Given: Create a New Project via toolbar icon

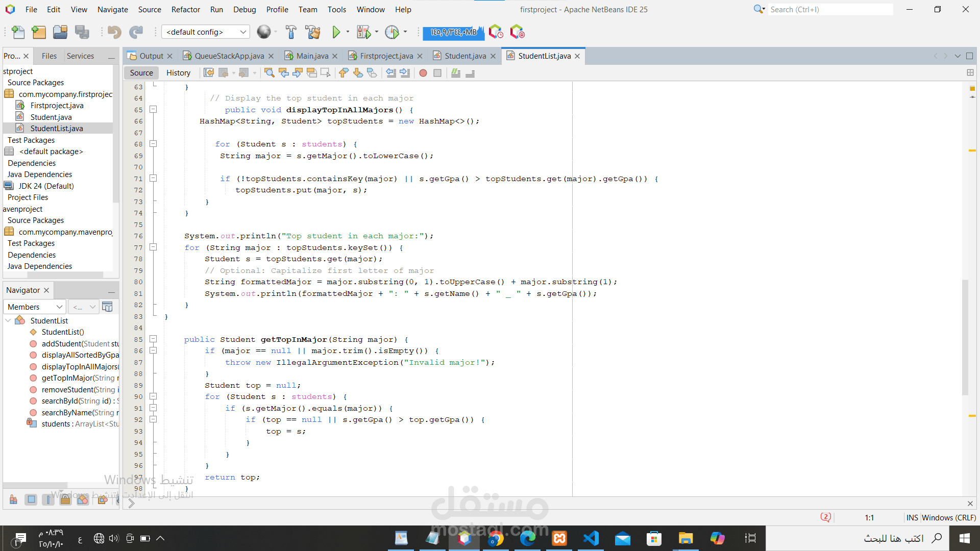Looking at the screenshot, I should coord(39,32).
